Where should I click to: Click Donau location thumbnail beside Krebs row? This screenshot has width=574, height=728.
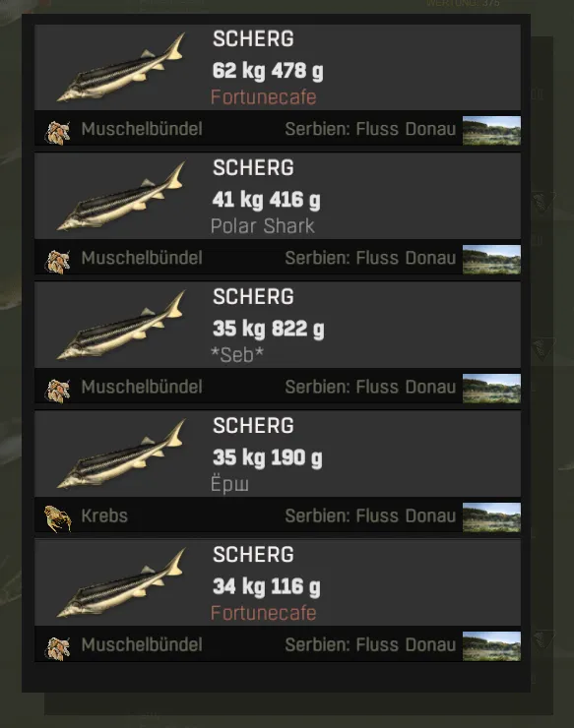pyautogui.click(x=491, y=517)
